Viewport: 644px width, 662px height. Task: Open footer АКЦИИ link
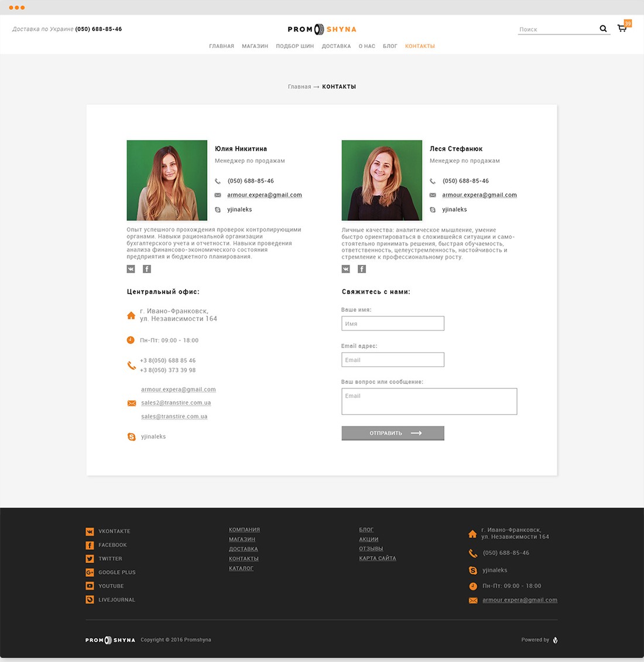click(x=369, y=540)
